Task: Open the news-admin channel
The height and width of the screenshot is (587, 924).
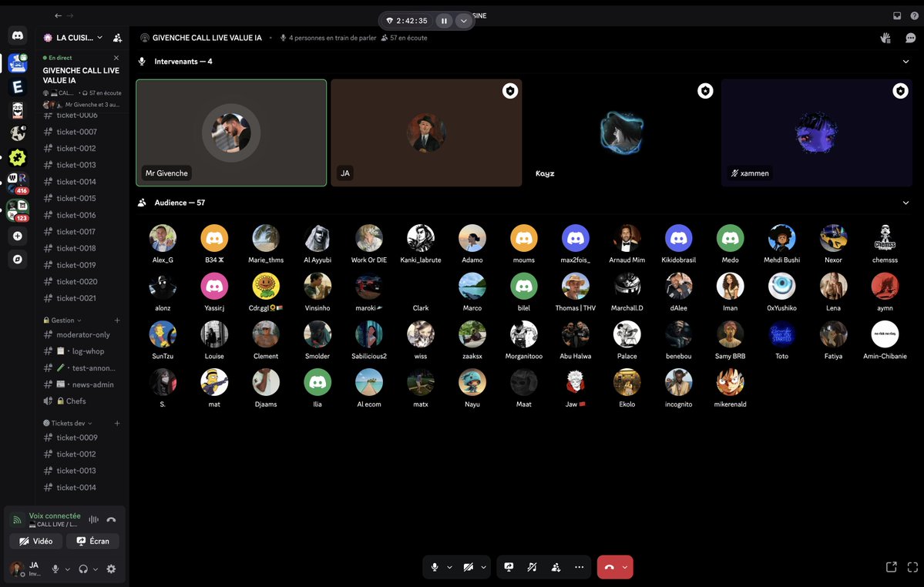Action: [x=82, y=384]
